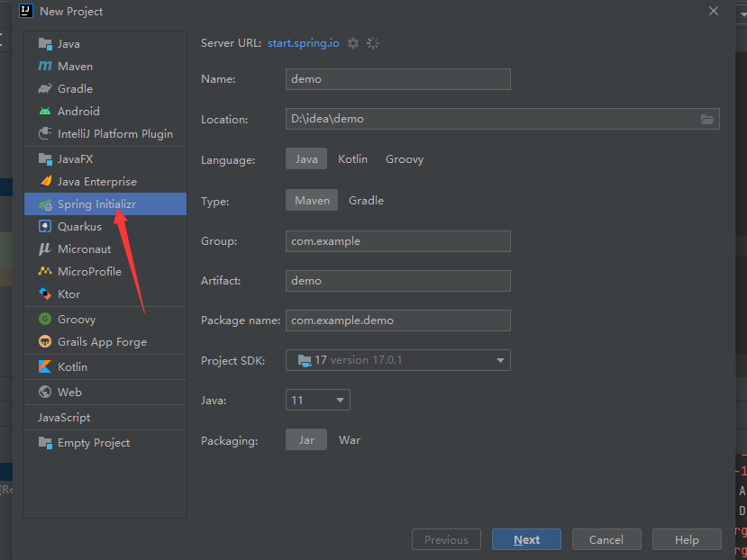Screen dimensions: 747x560
Task: Choose the Gradle elephant icon in sidebar
Action: 45,88
